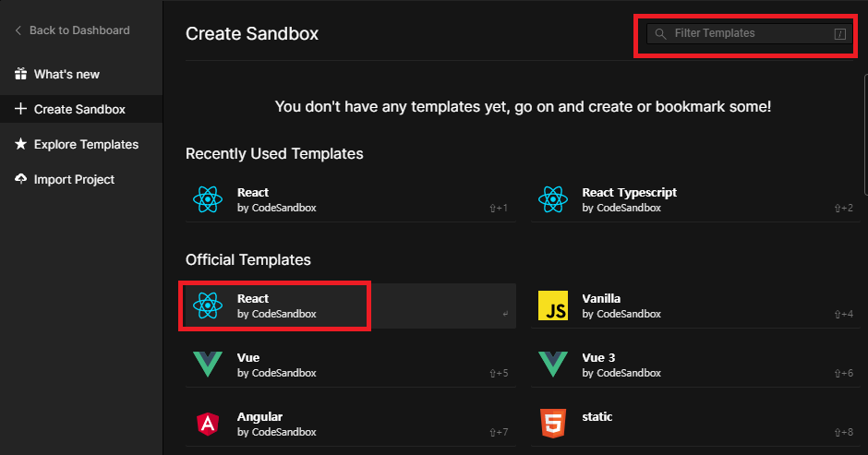Image resolution: width=868 pixels, height=455 pixels.
Task: Click React logo under Recently Used Templates
Action: 208,200
